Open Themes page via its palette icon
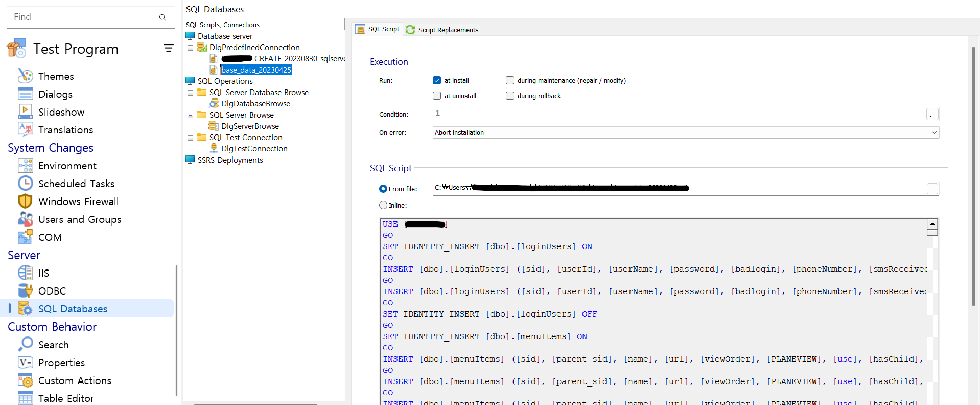 25,76
